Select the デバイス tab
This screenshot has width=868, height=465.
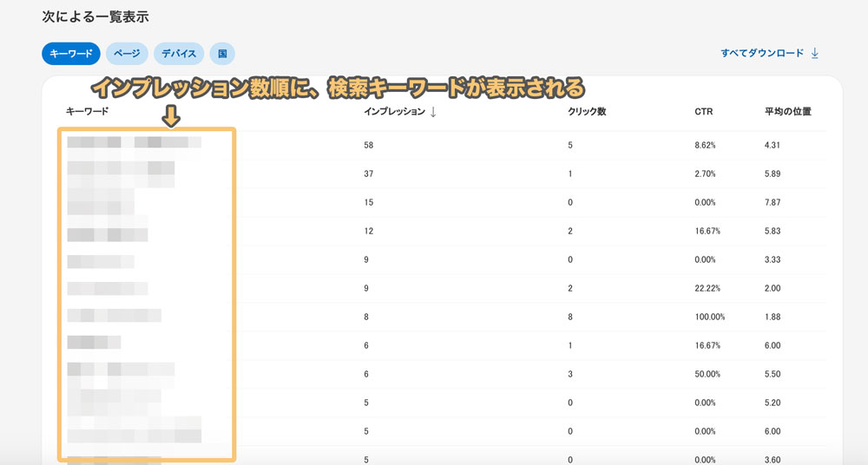[x=179, y=53]
